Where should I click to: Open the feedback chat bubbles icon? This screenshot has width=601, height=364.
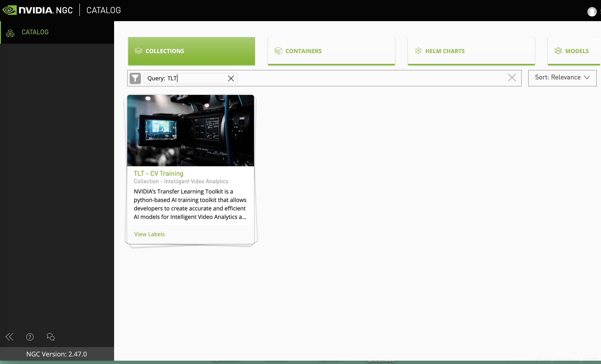click(50, 337)
